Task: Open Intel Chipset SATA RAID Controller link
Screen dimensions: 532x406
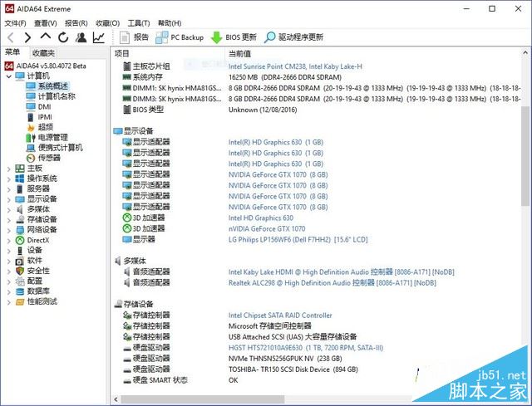Action: pos(280,316)
